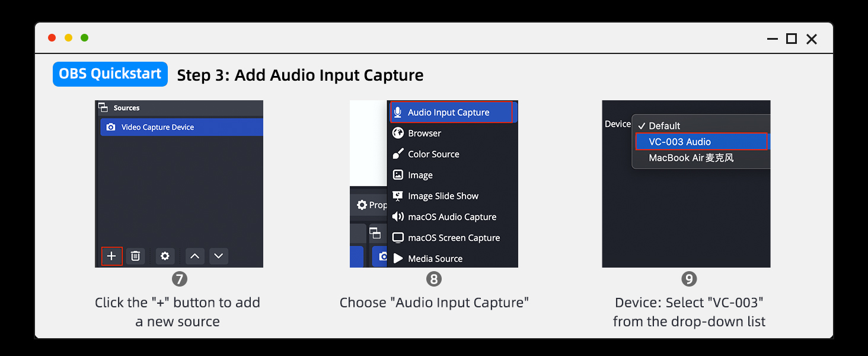Click the green macOS window dot
This screenshot has height=356, width=868.
[85, 38]
